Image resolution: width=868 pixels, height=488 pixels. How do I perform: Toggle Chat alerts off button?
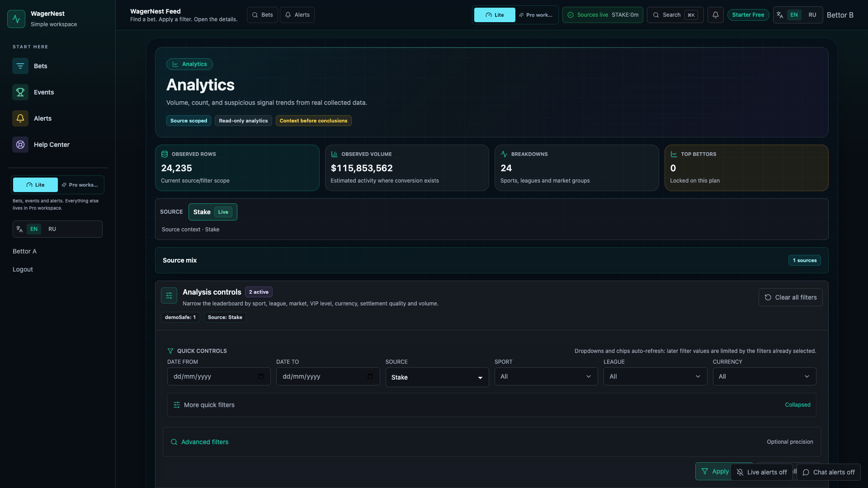(x=829, y=472)
